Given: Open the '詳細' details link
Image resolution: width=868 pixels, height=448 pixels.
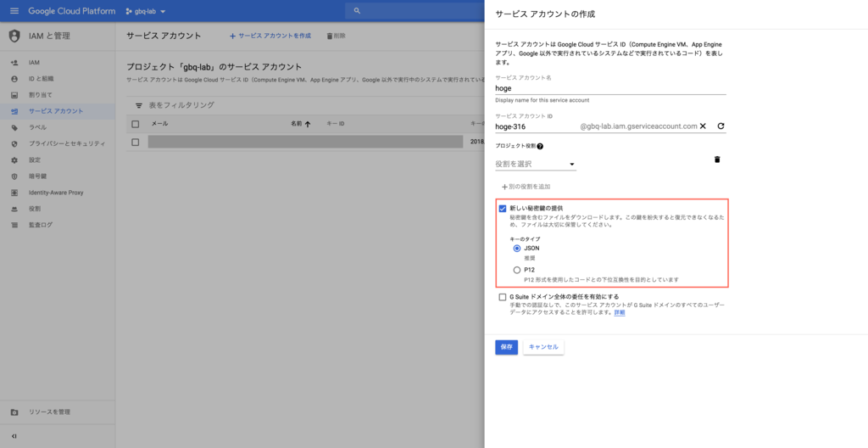Looking at the screenshot, I should (620, 313).
